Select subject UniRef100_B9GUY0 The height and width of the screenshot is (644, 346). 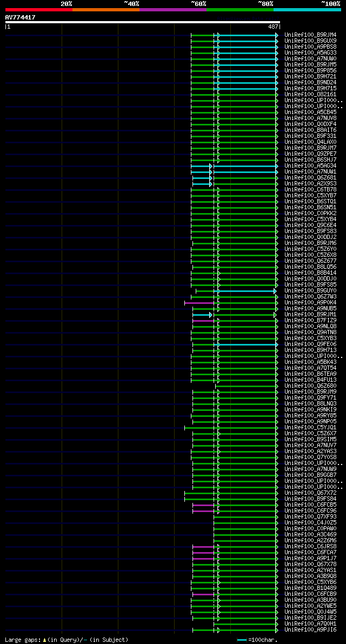pos(310,291)
